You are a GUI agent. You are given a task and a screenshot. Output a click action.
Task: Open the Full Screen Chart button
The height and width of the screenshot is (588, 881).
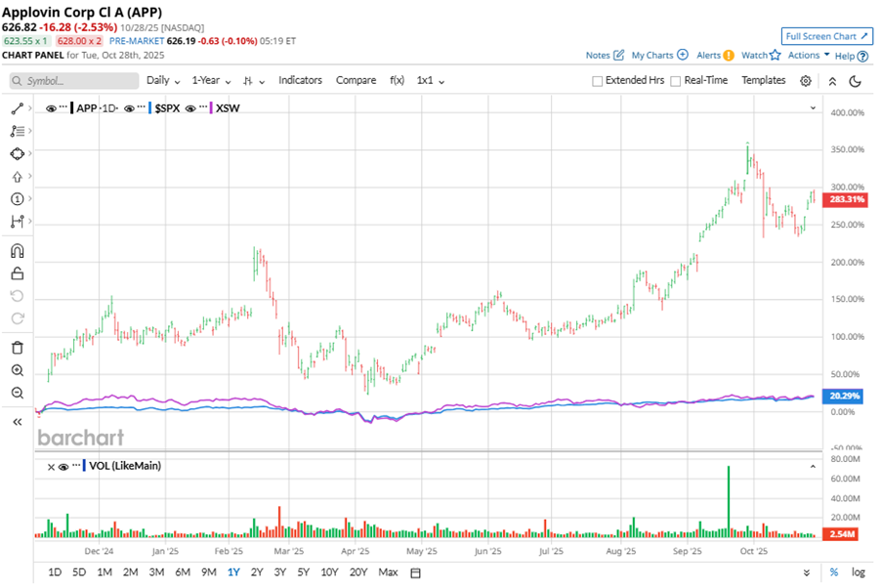click(x=827, y=36)
